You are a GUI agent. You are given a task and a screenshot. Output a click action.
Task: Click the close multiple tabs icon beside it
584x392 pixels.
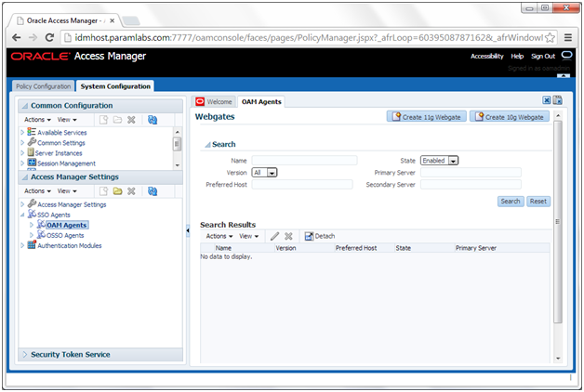pos(558,100)
